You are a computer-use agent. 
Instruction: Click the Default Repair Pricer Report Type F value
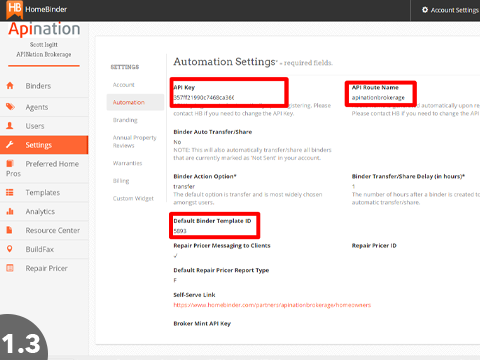pyautogui.click(x=175, y=280)
